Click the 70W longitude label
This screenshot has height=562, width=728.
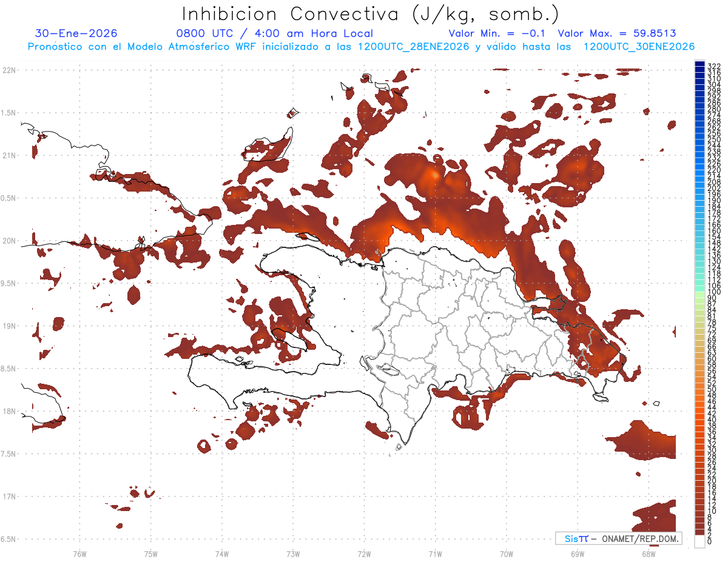pos(507,553)
